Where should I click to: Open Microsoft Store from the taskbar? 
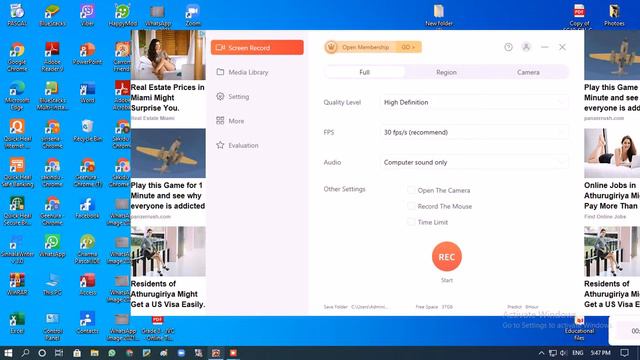pos(77,353)
